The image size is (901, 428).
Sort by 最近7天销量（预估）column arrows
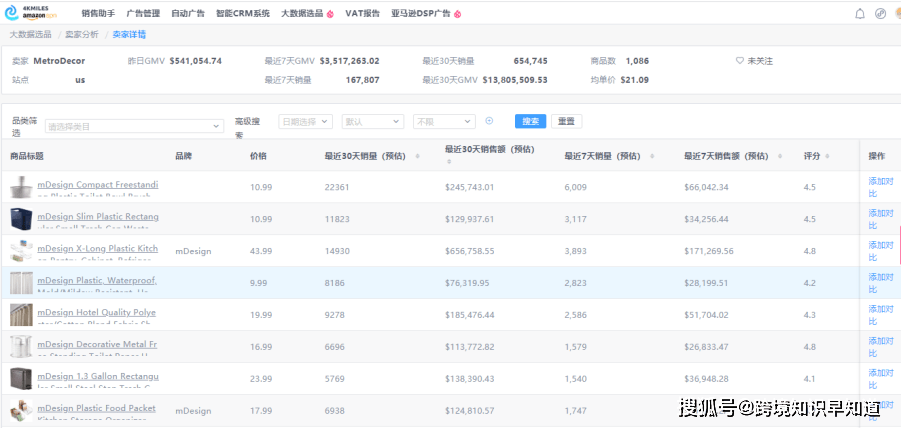pyautogui.click(x=652, y=156)
